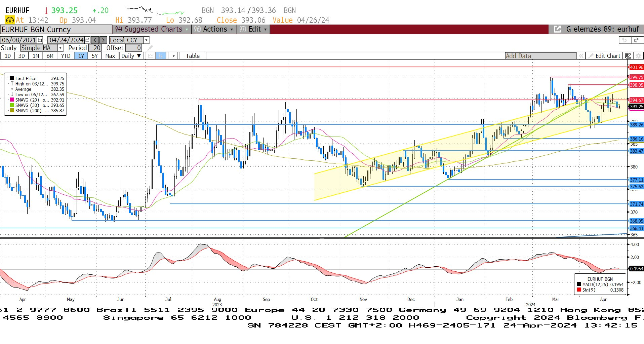
Task: Click the current price 393.25 label
Action: tap(636, 107)
